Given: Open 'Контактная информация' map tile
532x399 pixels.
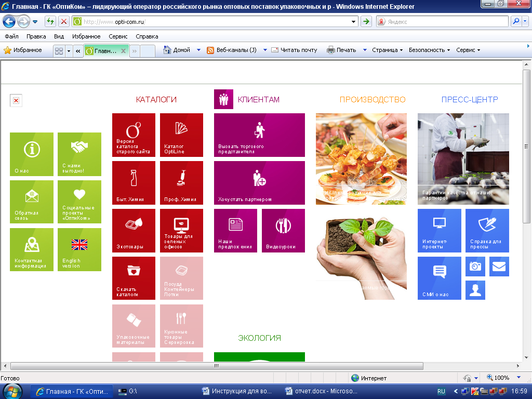Looking at the screenshot, I should point(32,249).
